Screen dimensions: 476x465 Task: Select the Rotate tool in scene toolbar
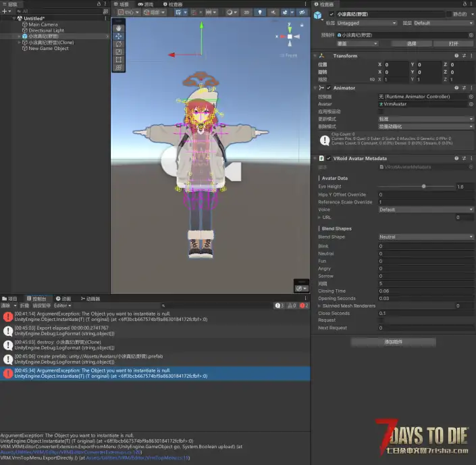[119, 44]
